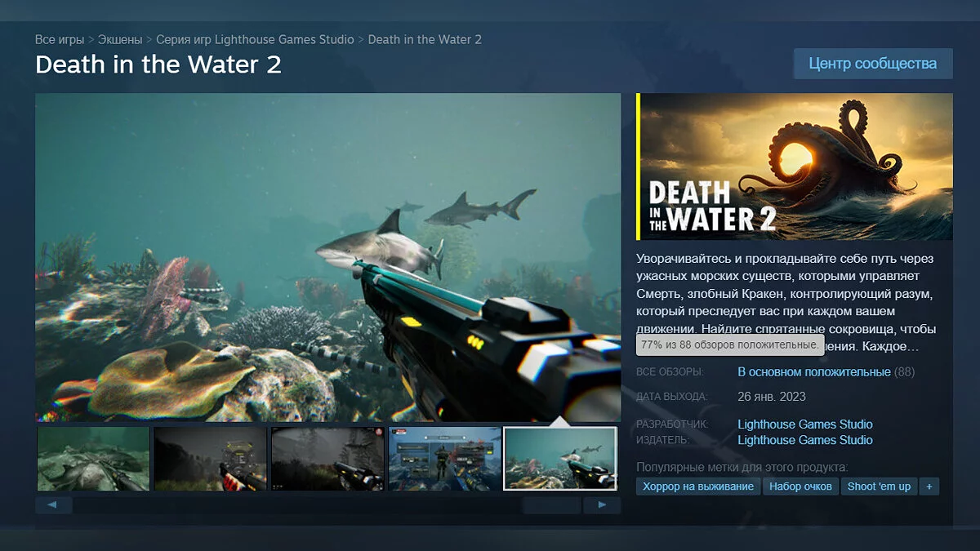This screenshot has height=551, width=980.
Task: Click the Death in the Water 2 header image
Action: click(x=795, y=167)
